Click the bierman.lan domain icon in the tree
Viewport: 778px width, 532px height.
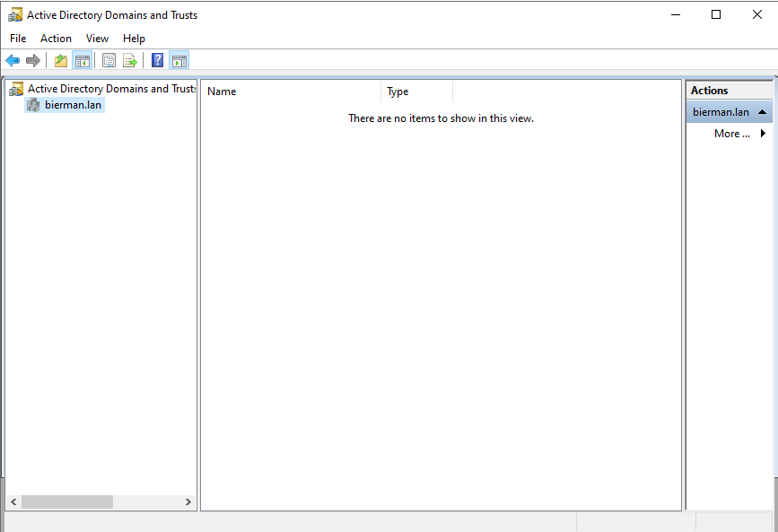click(x=32, y=105)
